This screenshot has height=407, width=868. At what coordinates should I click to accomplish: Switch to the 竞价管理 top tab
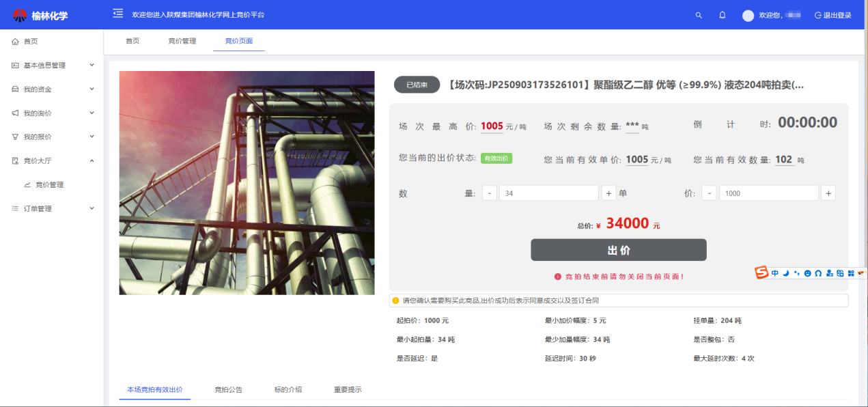[182, 41]
